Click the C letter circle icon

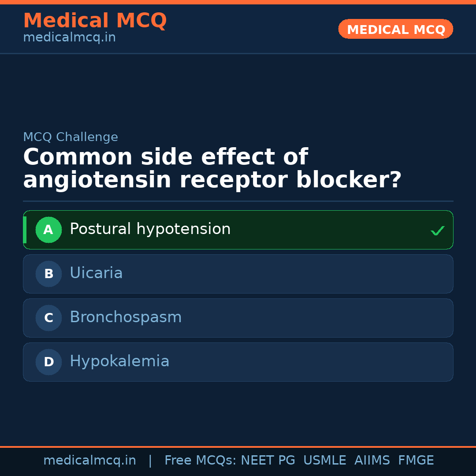click(48, 318)
